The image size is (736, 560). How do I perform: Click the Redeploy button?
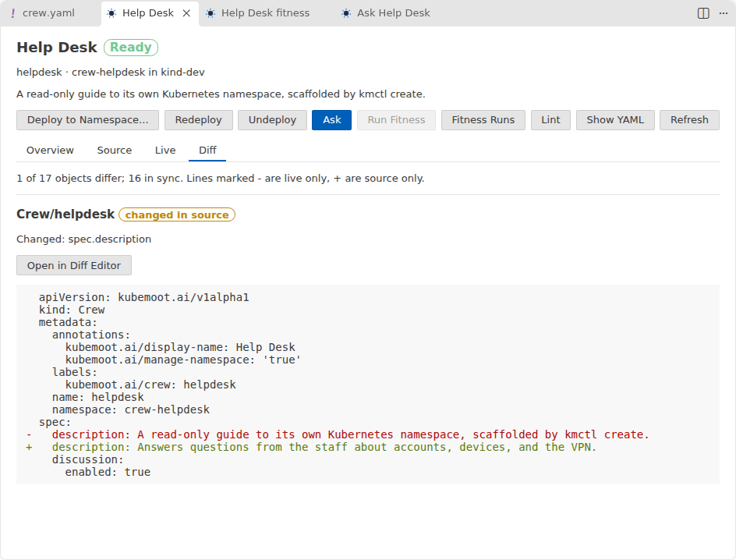[x=199, y=120]
